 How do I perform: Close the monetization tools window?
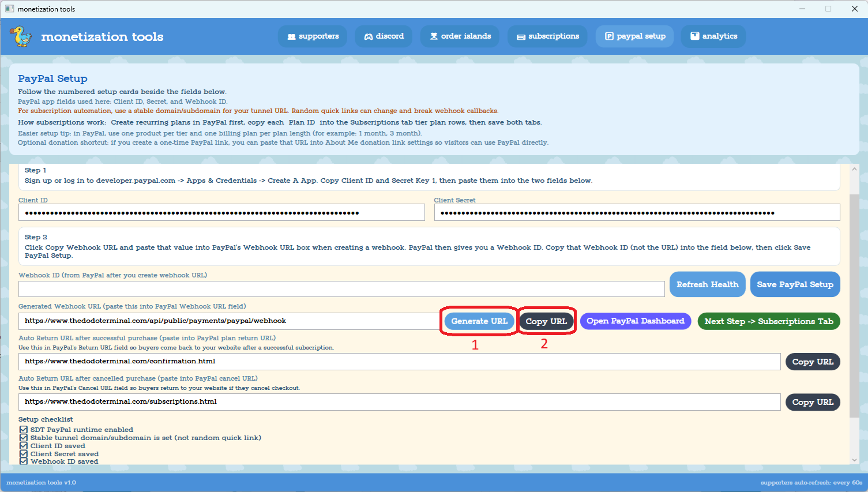[855, 9]
